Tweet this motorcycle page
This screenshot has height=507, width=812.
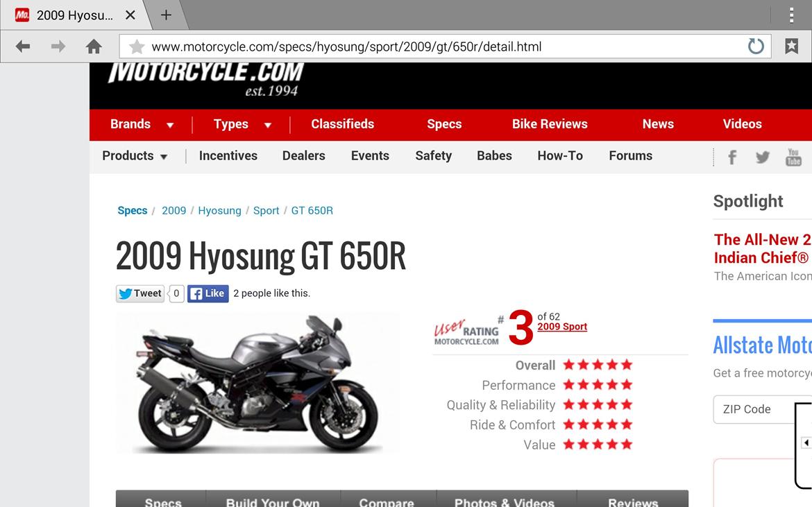(x=139, y=293)
